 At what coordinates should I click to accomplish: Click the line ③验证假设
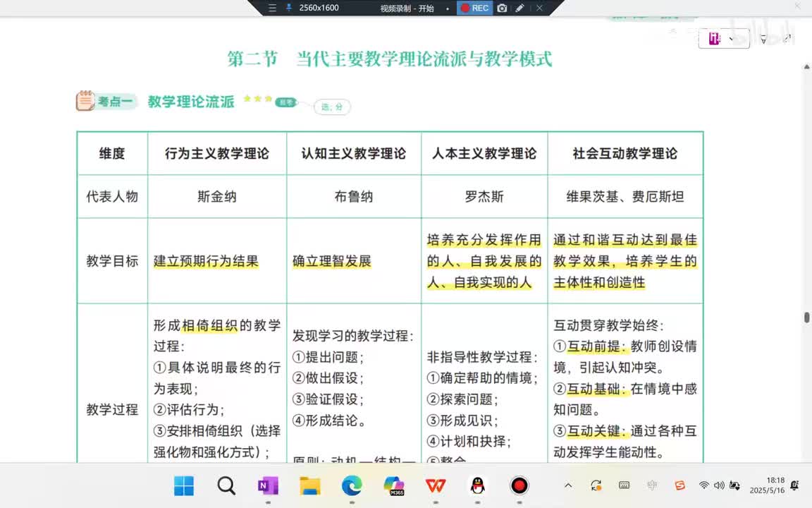(x=328, y=399)
